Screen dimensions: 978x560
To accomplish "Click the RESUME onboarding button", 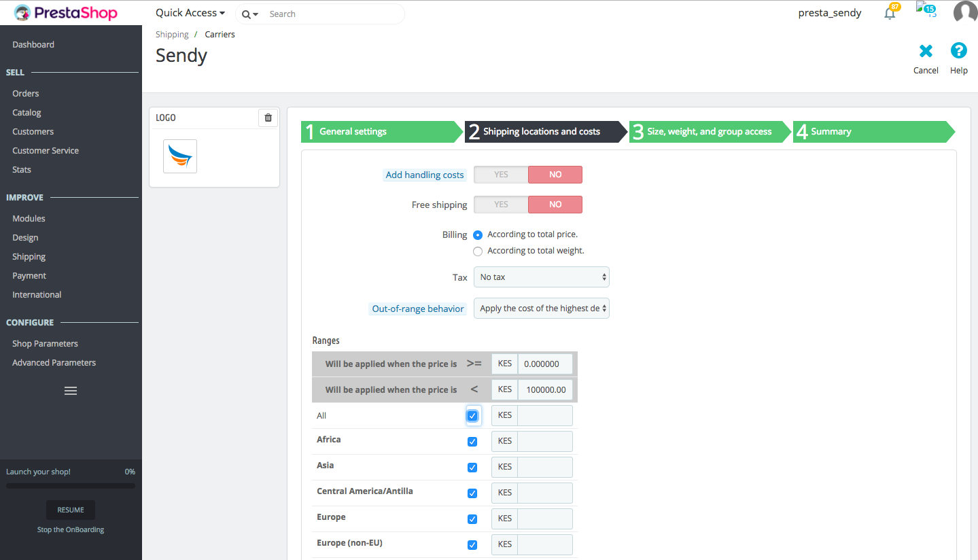I will [x=71, y=510].
